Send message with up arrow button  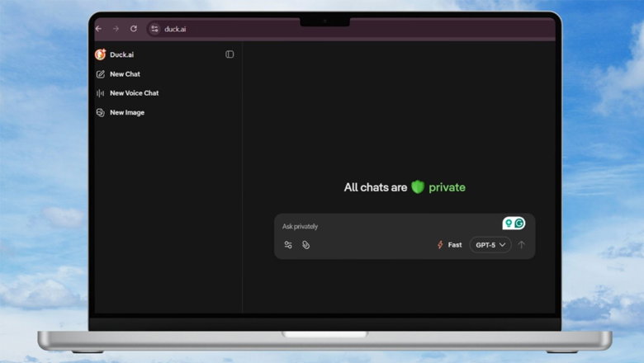point(522,245)
